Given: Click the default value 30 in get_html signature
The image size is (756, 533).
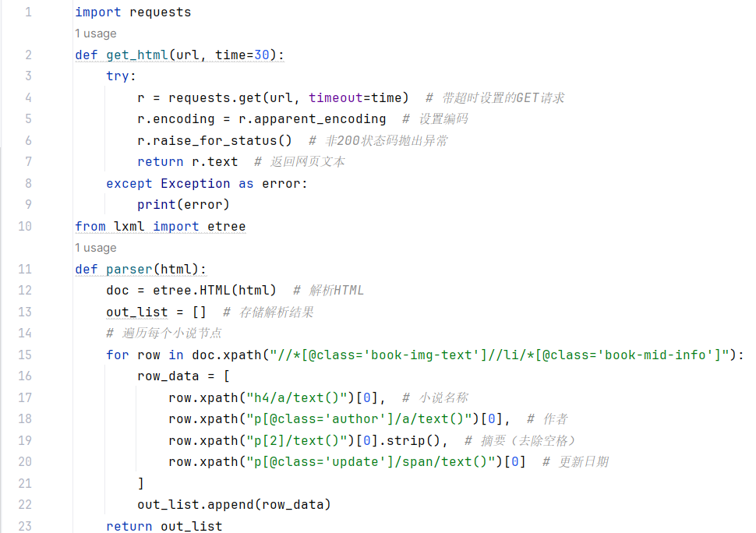Looking at the screenshot, I should [x=261, y=55].
